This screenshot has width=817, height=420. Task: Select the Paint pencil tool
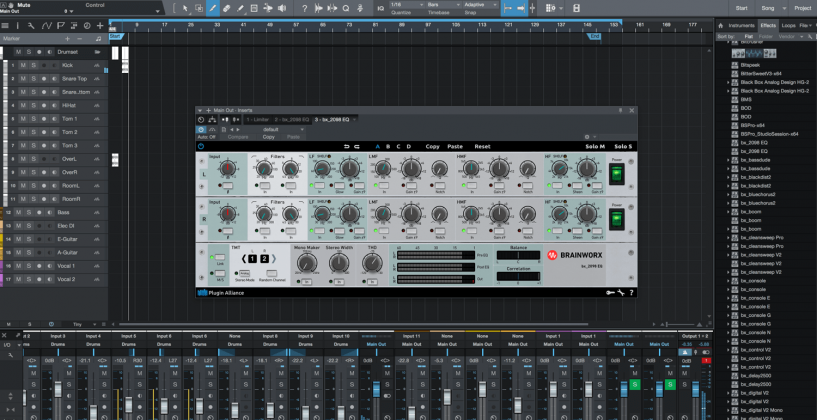pos(240,8)
